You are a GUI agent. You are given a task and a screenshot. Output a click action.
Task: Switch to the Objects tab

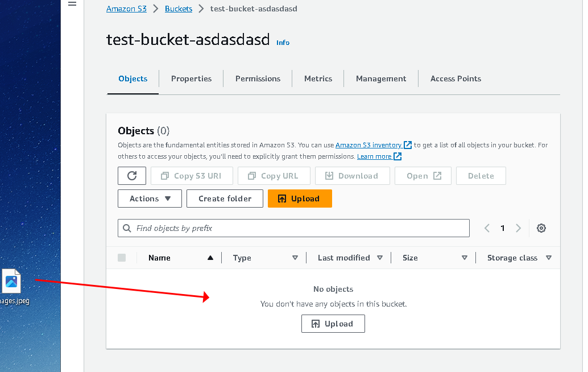pos(132,78)
